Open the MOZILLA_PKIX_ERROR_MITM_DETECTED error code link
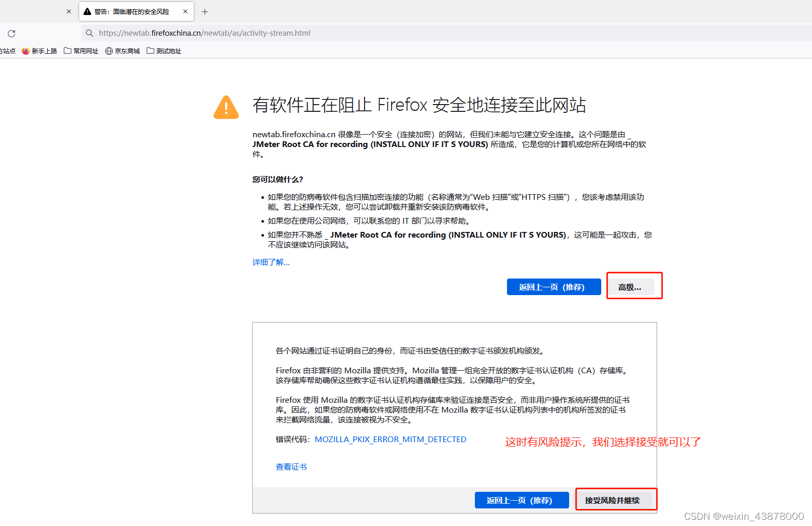This screenshot has width=812, height=526. click(390, 439)
